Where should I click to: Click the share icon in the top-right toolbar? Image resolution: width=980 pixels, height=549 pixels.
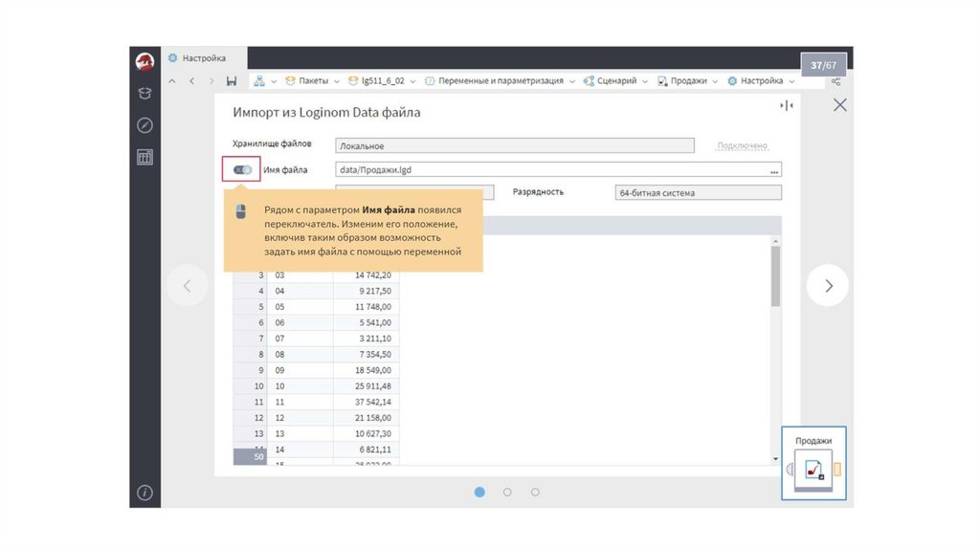click(x=835, y=81)
